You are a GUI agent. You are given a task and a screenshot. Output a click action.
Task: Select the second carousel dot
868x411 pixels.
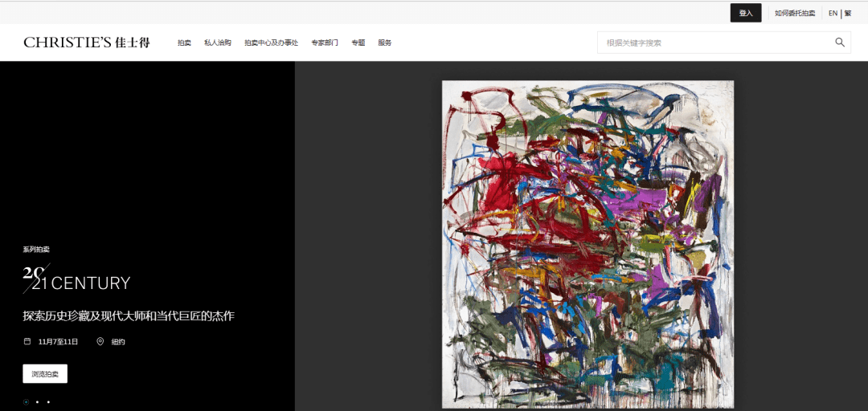tap(37, 402)
